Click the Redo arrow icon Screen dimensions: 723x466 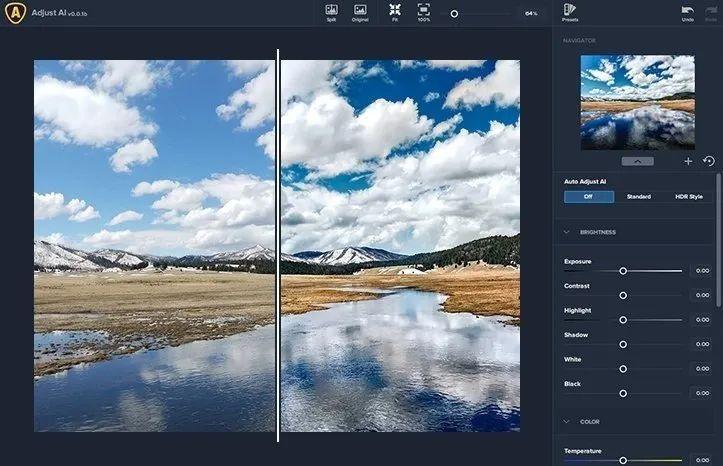click(711, 12)
